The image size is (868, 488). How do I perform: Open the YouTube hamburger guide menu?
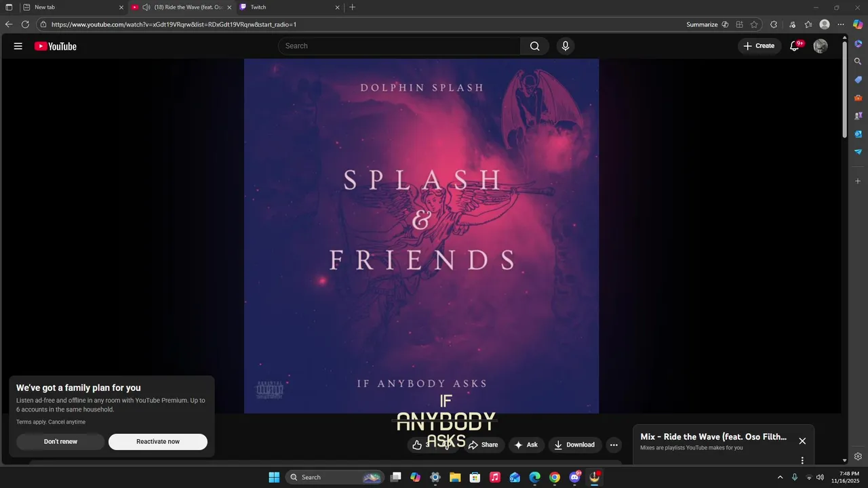click(18, 46)
